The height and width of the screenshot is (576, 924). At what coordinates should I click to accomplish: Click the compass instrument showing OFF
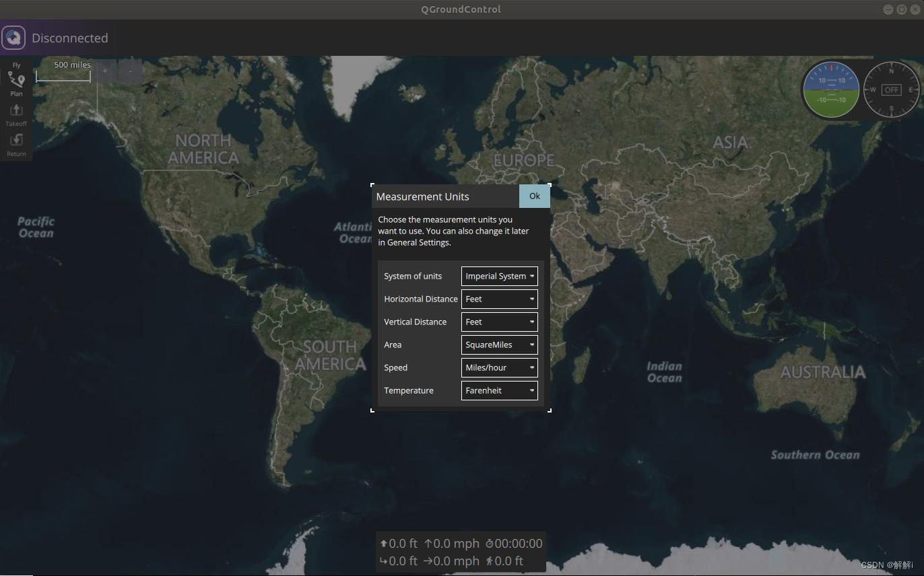click(892, 89)
